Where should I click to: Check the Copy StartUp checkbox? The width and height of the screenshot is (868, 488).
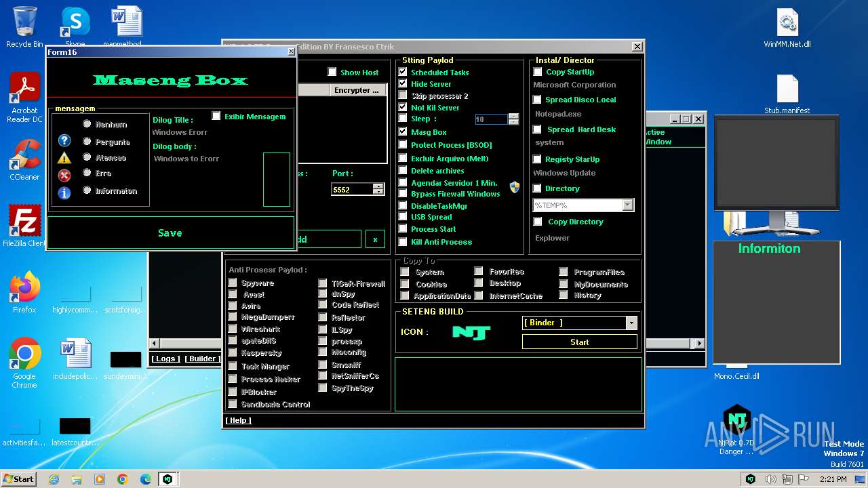538,71
